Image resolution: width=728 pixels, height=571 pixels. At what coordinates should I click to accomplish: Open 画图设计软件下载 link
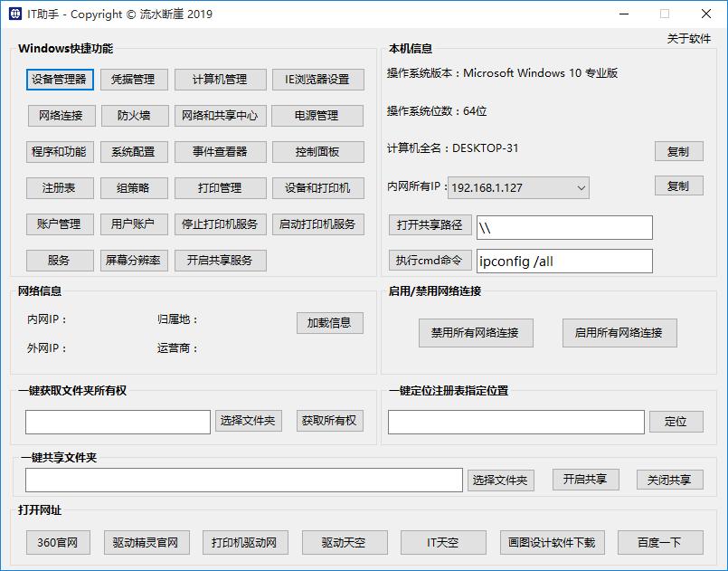[553, 543]
